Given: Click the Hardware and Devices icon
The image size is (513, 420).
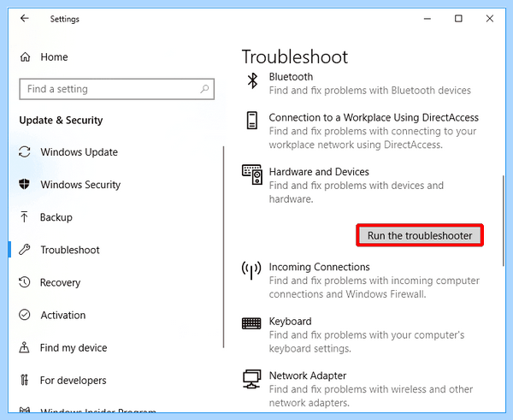Looking at the screenshot, I should coord(252,175).
